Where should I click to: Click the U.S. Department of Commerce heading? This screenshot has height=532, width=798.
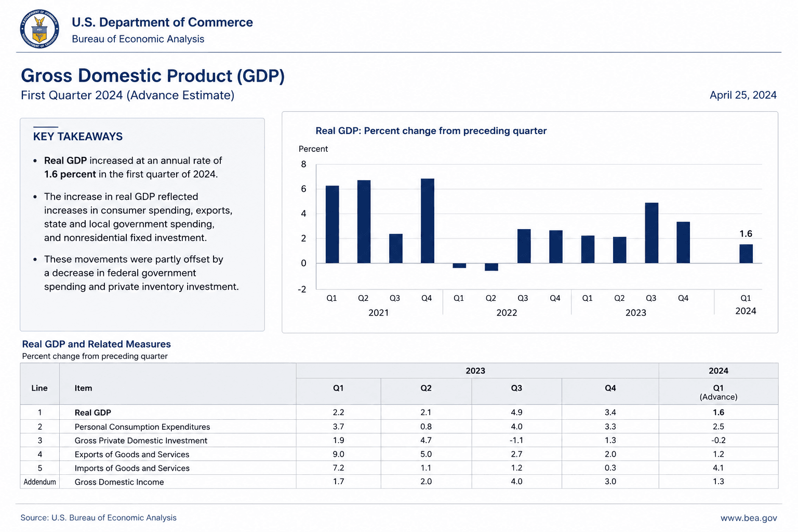click(x=162, y=22)
